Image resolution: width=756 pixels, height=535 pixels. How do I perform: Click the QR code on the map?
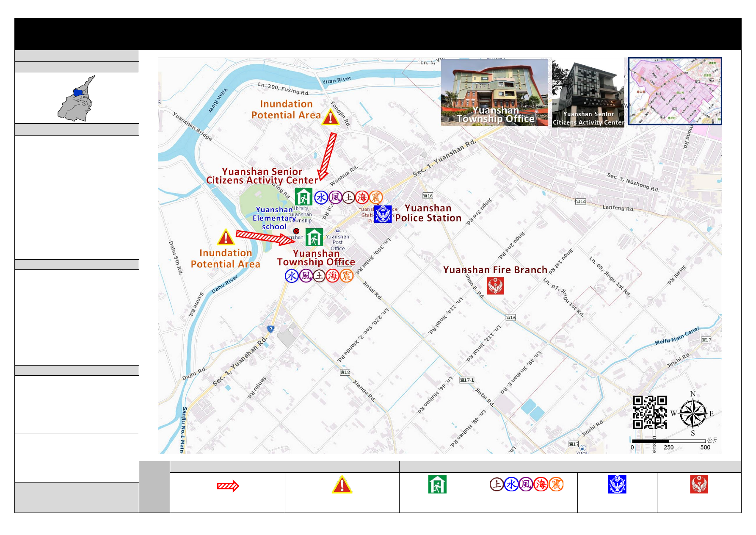pyautogui.click(x=650, y=412)
